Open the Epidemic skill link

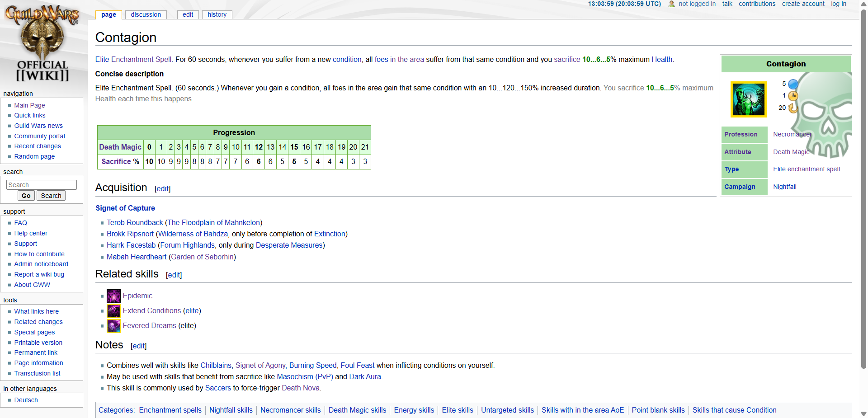(x=137, y=296)
